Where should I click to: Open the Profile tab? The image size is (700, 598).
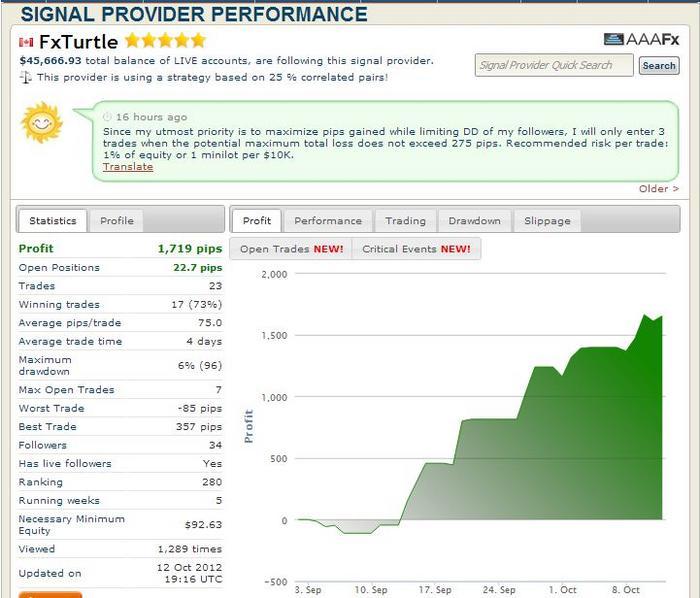pos(117,220)
